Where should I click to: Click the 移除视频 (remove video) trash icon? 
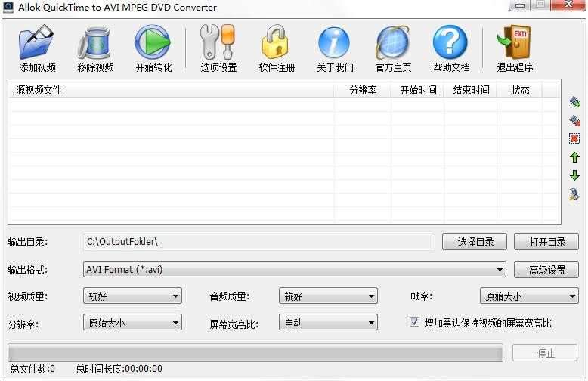tap(94, 43)
